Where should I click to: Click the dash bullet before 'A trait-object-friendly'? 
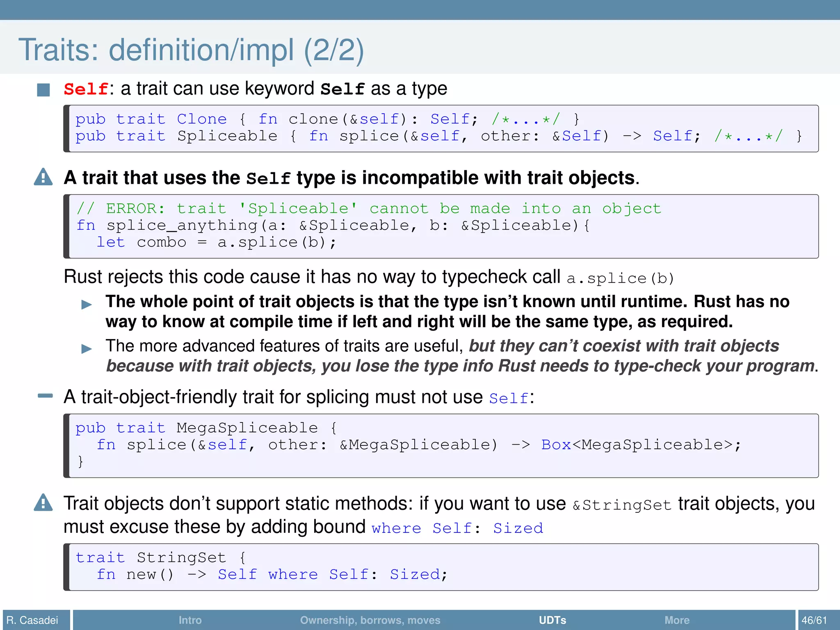(x=45, y=396)
